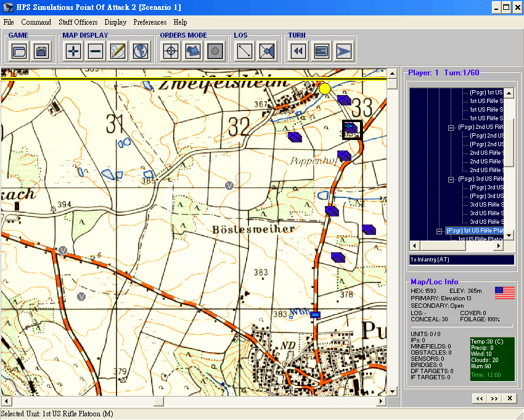Collapse the (Psgr) 3rd US Rifle node
524x420 pixels.
pos(451,179)
